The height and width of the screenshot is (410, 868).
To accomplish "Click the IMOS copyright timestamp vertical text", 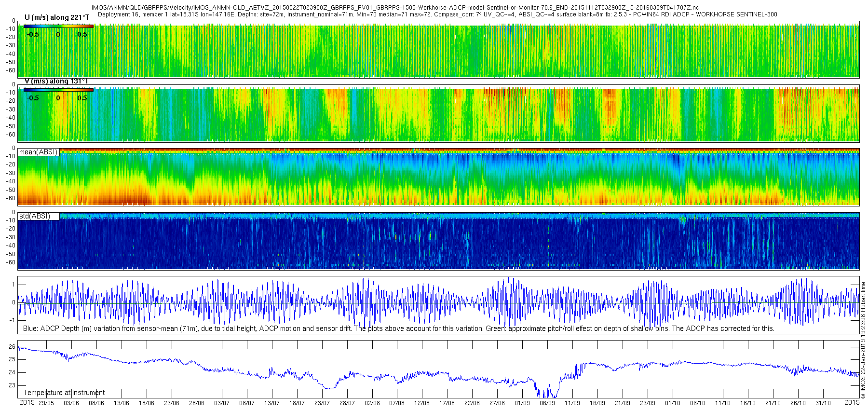I will tap(864, 340).
